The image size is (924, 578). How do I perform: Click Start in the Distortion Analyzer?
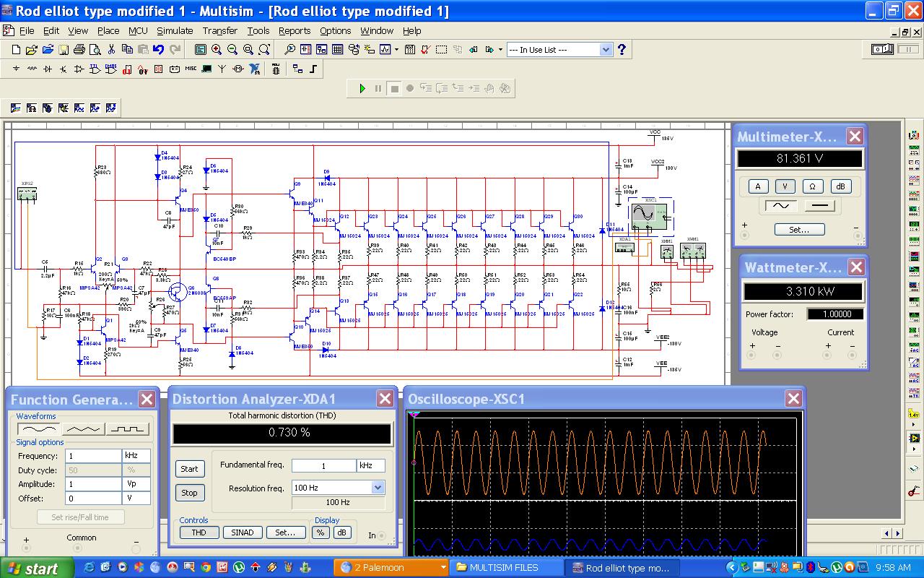pyautogui.click(x=189, y=469)
